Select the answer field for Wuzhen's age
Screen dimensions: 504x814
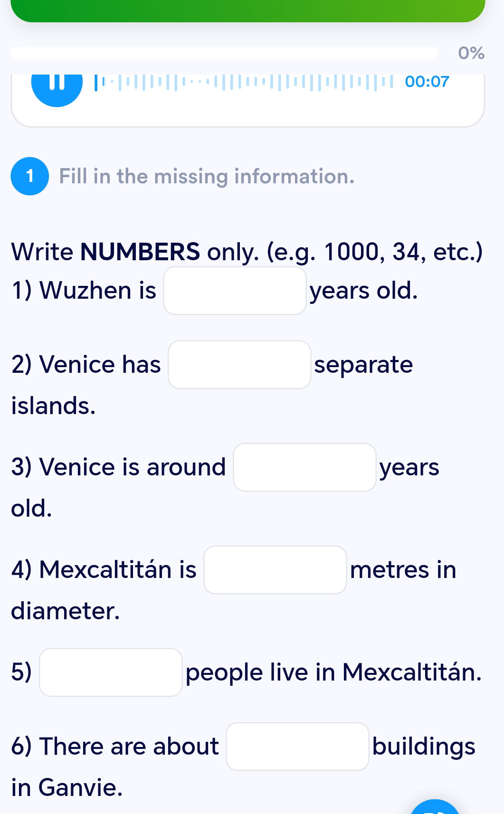(235, 290)
